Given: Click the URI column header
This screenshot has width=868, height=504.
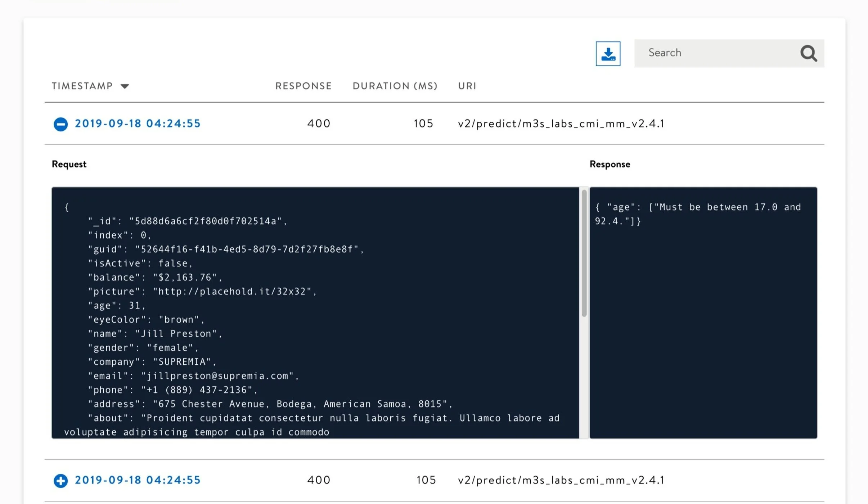Looking at the screenshot, I should (x=467, y=86).
